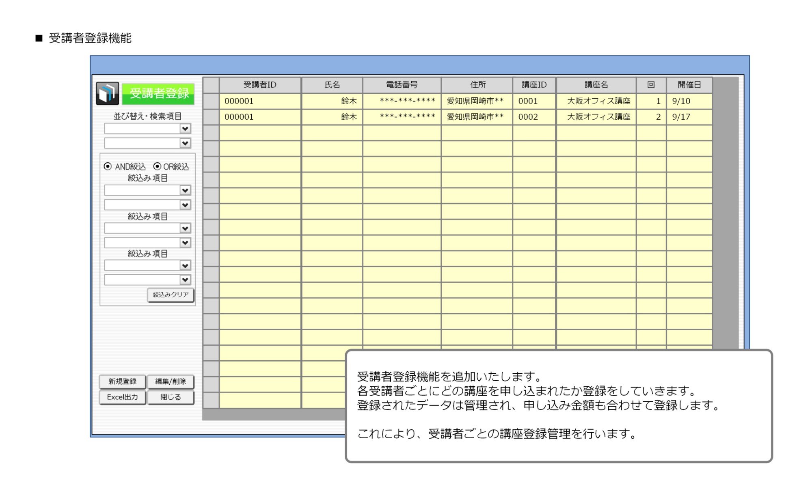The image size is (812, 504).
Task: Click the book application icon
Action: 108,93
